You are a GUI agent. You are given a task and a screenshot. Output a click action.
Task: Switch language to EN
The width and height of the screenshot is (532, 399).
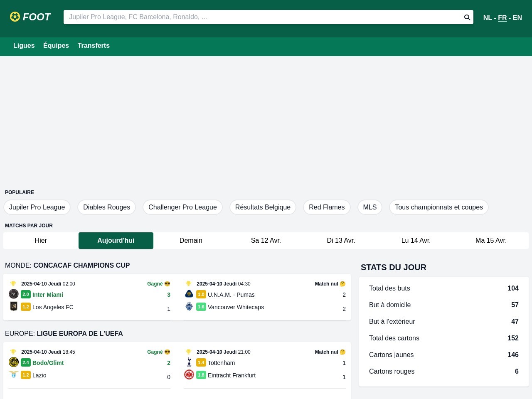(517, 17)
